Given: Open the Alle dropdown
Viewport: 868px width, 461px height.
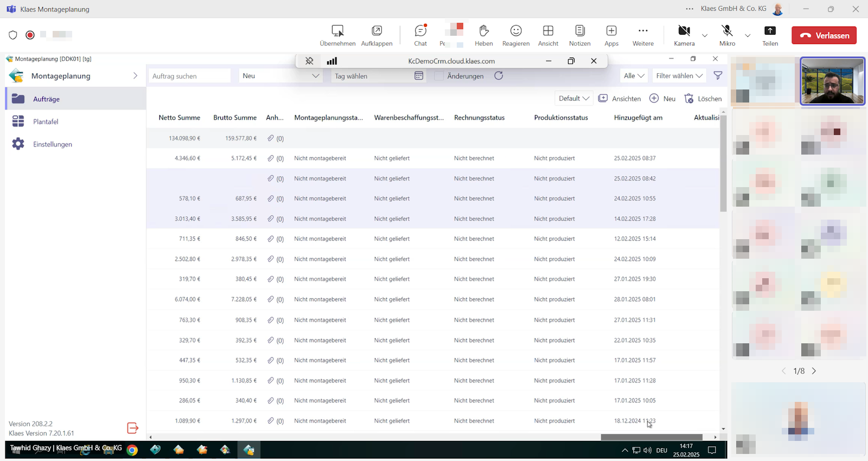Looking at the screenshot, I should pos(634,76).
